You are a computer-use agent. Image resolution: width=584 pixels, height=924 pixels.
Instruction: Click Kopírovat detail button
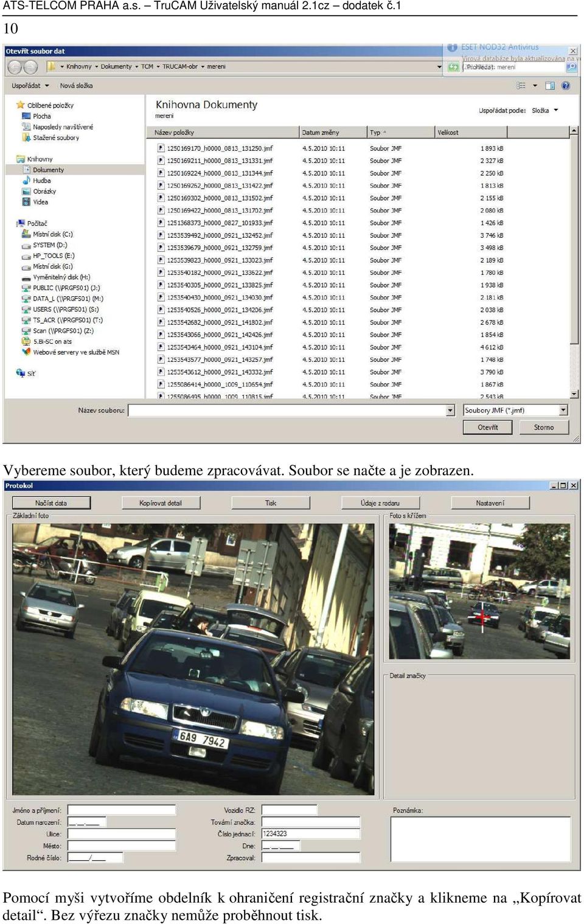[161, 503]
